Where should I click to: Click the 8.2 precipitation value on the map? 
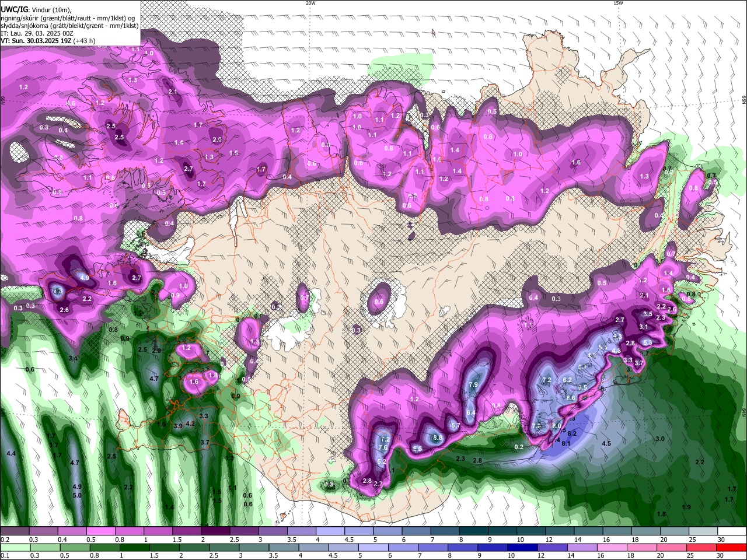(572, 433)
